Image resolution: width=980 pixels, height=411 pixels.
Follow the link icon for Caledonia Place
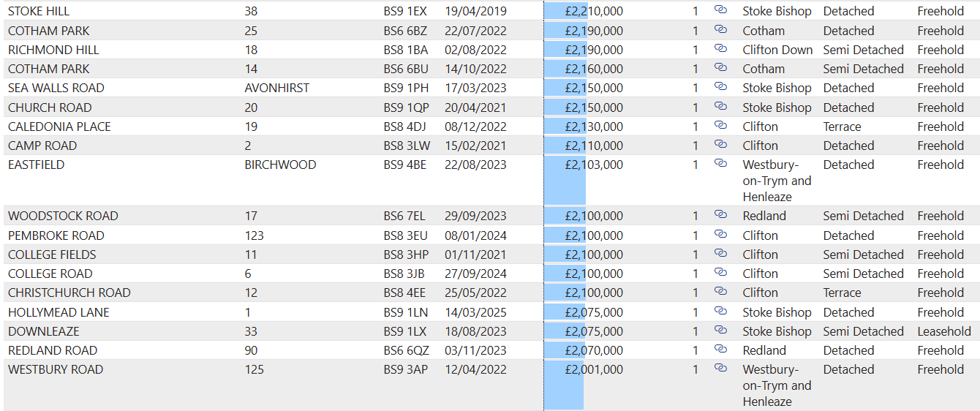tap(720, 126)
